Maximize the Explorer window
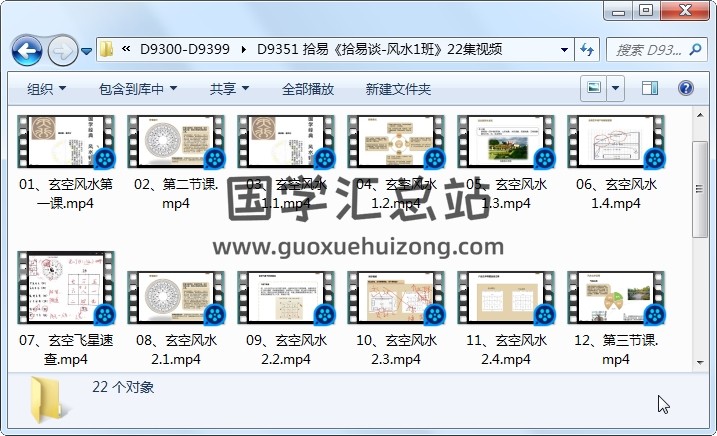The image size is (717, 436). tap(646, 11)
